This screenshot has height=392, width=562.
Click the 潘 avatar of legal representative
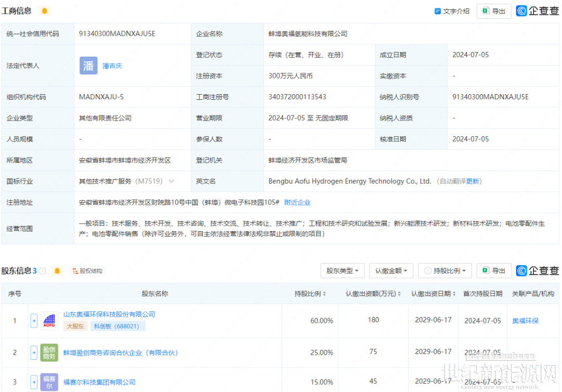[x=88, y=66]
